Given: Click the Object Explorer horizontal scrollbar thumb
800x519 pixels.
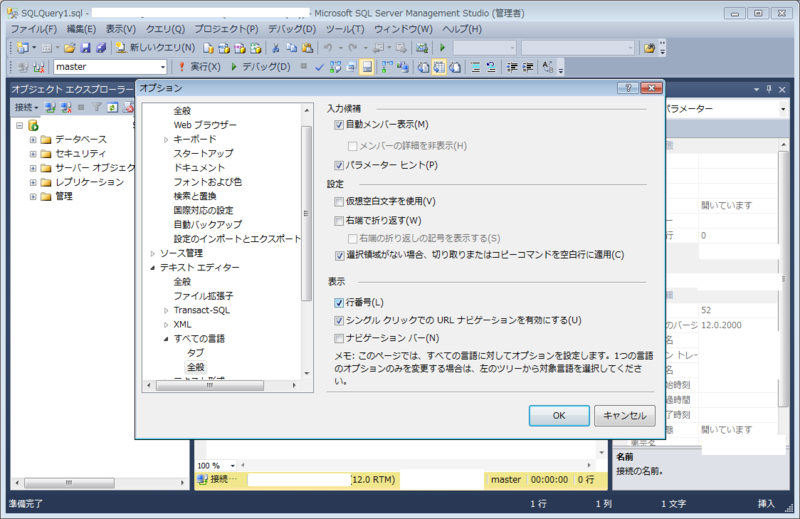Looking at the screenshot, I should (x=69, y=483).
